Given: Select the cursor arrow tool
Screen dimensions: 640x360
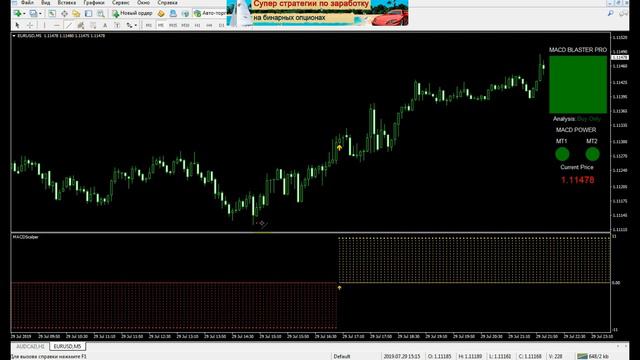Looking at the screenshot, I should point(17,25).
